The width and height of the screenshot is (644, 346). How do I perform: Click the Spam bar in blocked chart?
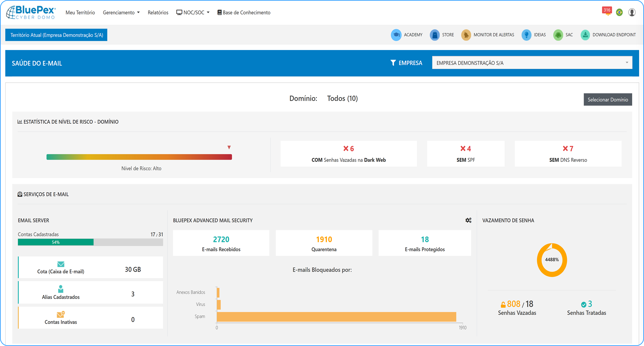tap(336, 317)
